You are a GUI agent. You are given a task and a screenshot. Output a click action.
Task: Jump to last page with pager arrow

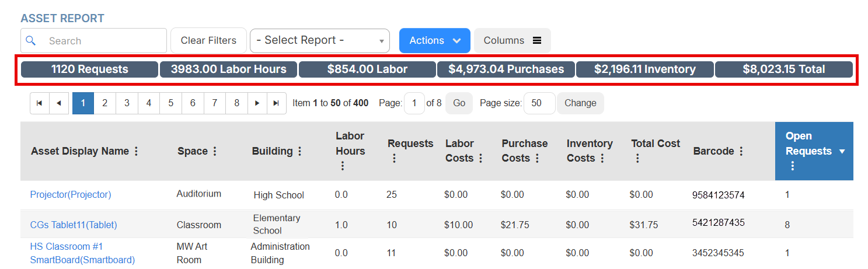point(276,103)
